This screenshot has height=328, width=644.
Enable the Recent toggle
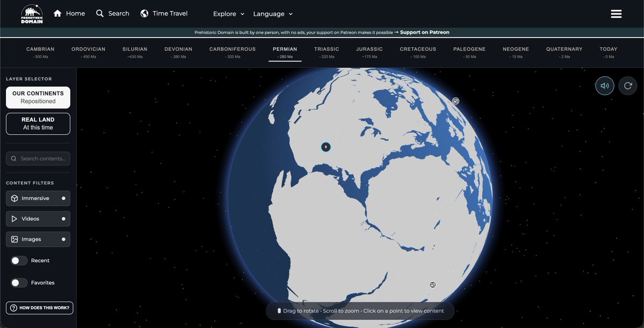pyautogui.click(x=18, y=260)
